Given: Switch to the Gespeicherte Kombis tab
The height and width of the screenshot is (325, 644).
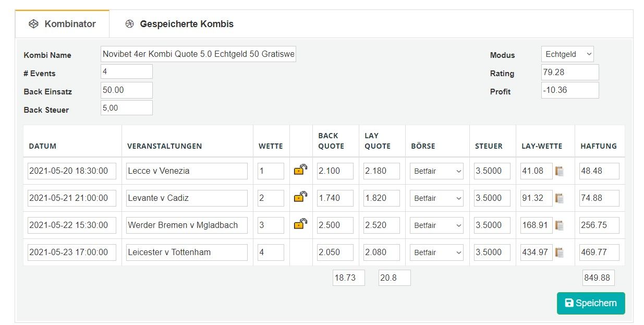Looking at the screenshot, I should [x=179, y=24].
